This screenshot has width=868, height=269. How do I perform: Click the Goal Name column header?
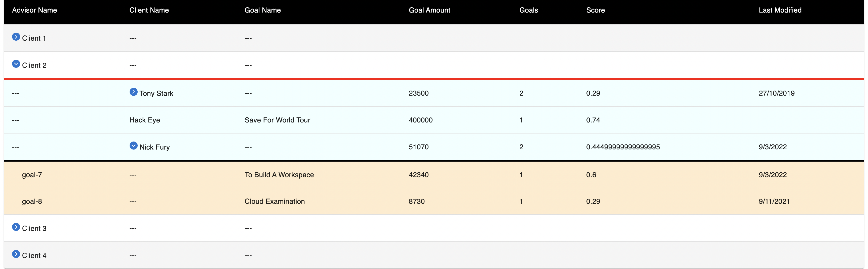[262, 10]
